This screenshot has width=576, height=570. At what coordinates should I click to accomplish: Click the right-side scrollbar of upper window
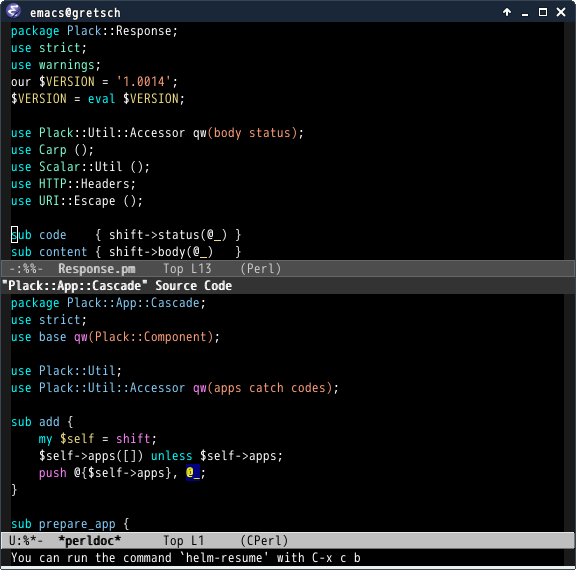[x=569, y=141]
